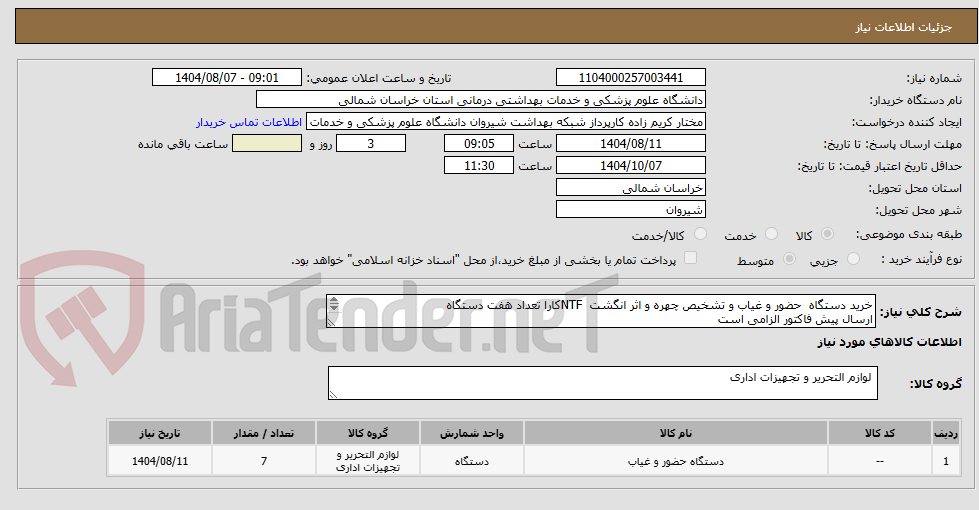Click the اطلاعات کالاهای مورد نیاز heading

[x=889, y=343]
